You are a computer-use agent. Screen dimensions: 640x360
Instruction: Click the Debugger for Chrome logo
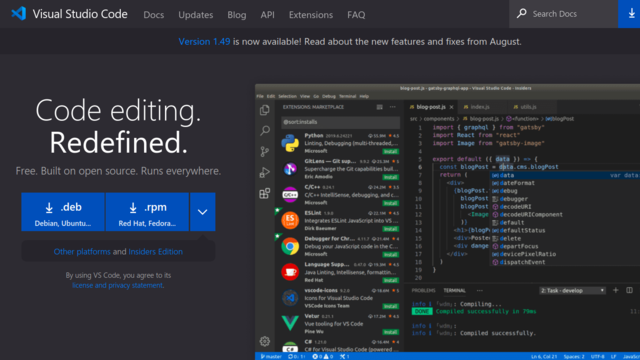coord(290,246)
